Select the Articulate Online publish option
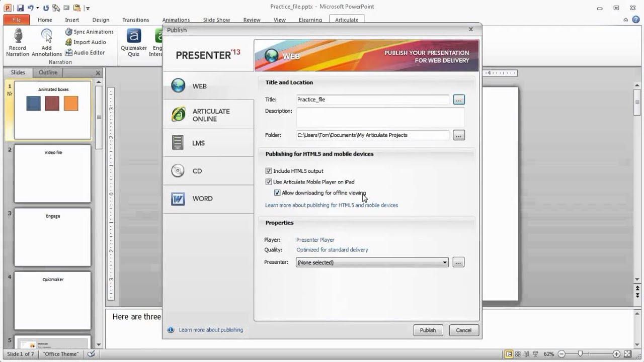Screen dimensions: 644x362 208,115
